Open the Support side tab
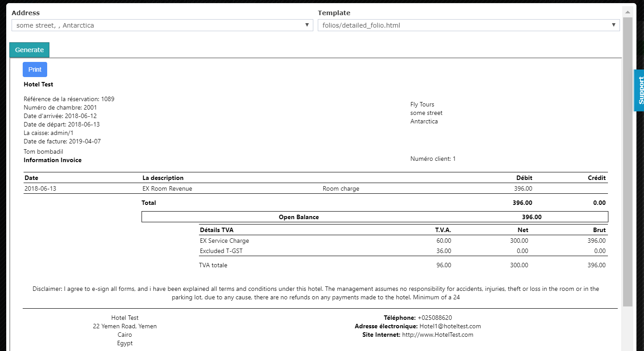Image resolution: width=644 pixels, height=351 pixels. 639,90
